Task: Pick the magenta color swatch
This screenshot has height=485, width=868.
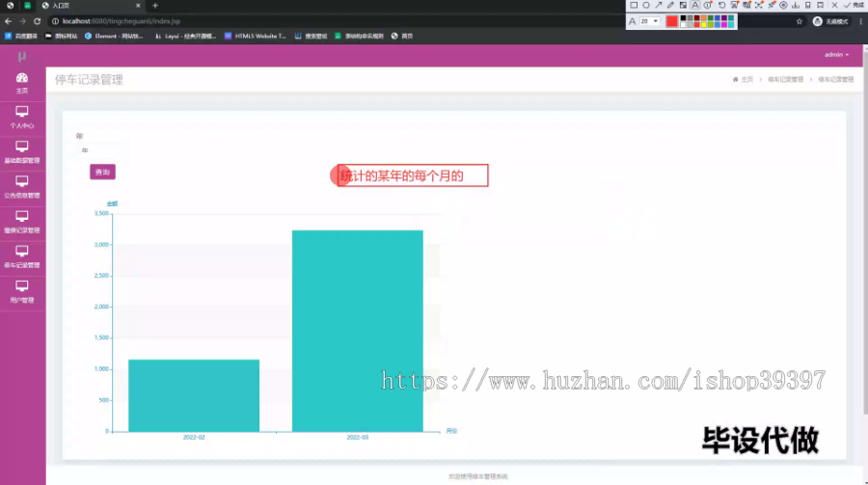Action: tap(724, 24)
